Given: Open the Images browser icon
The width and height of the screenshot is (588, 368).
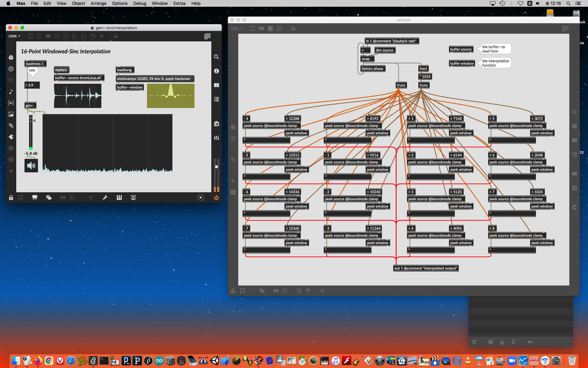Looking at the screenshot, I should click(x=11, y=114).
